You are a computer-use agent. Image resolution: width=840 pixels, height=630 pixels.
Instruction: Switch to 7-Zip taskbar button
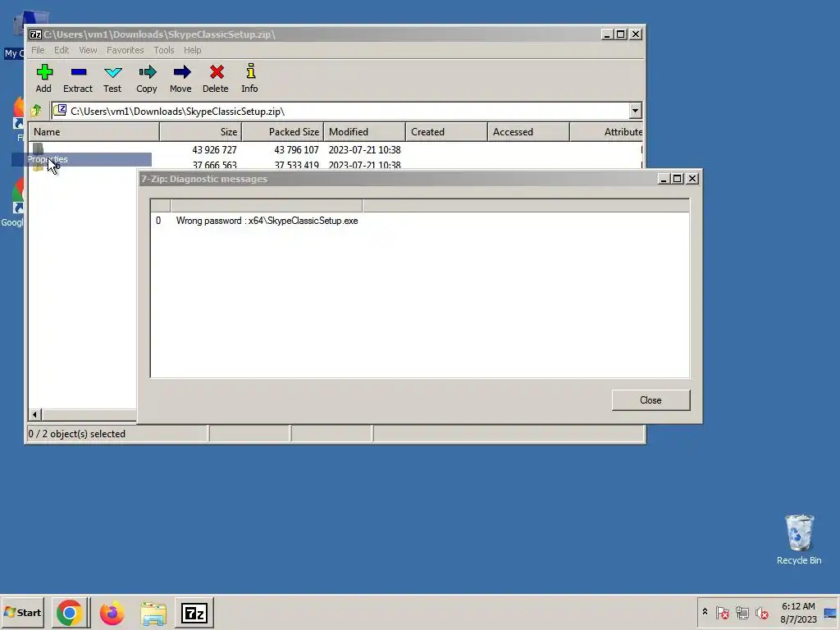tap(194, 613)
